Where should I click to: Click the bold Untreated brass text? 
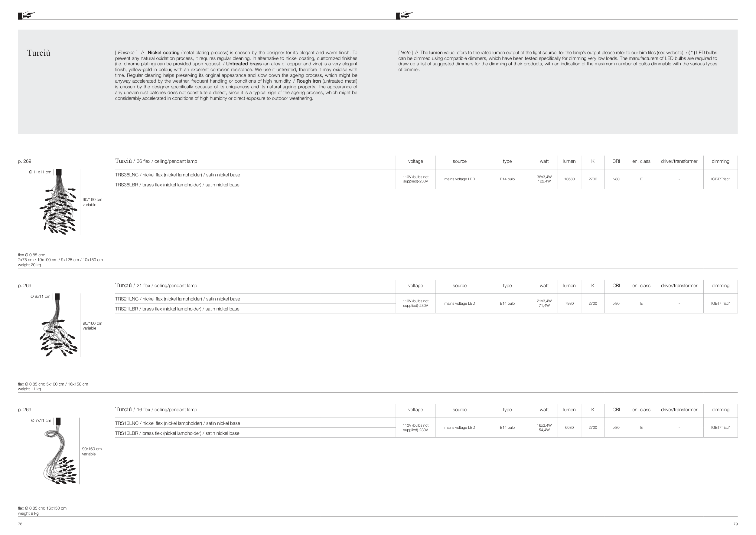click(244, 64)
